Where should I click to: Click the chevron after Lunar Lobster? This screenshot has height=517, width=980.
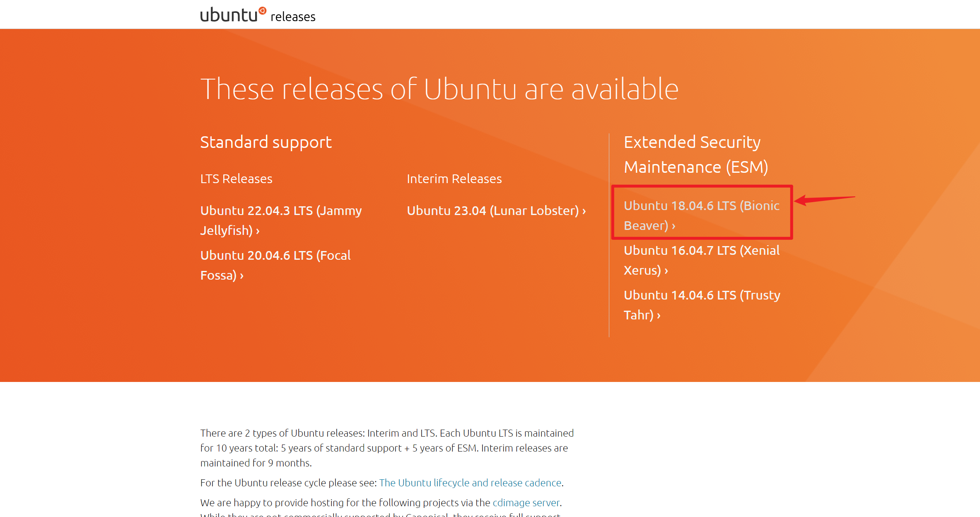click(583, 211)
